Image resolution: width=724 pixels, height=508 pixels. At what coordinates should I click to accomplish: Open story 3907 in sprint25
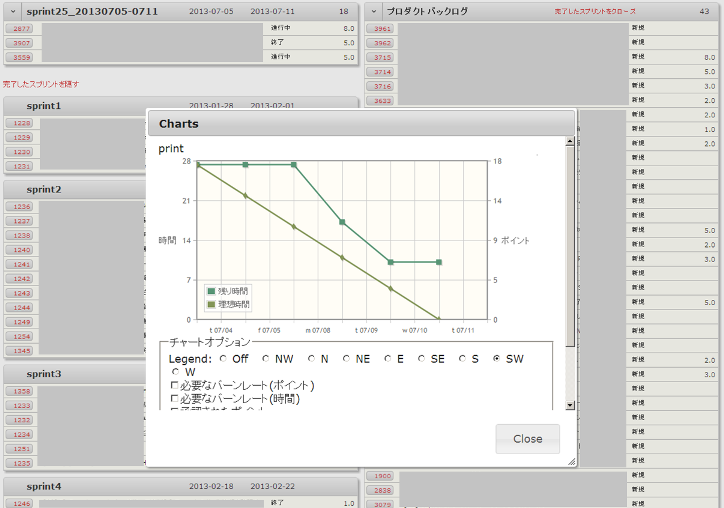21,43
